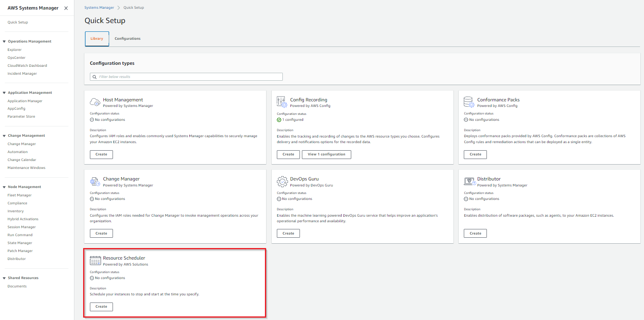Screen dimensions: 644x320
Task: Click Distributor card no-configurations status icon
Action: pyautogui.click(x=466, y=199)
